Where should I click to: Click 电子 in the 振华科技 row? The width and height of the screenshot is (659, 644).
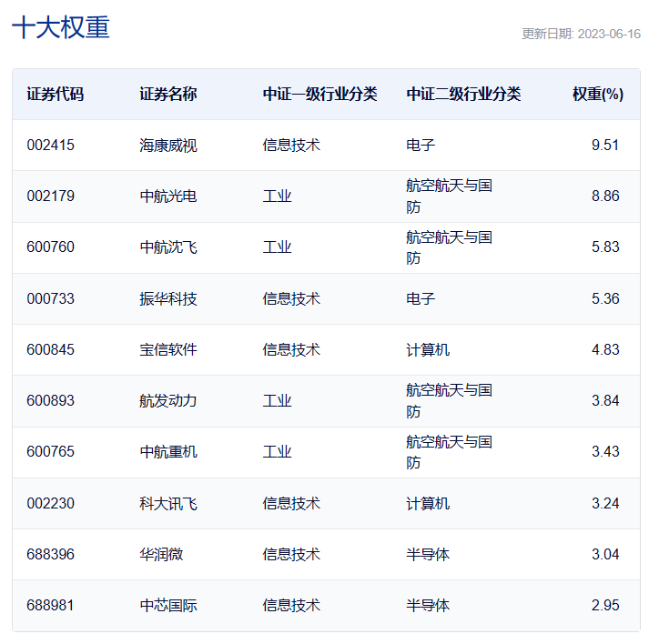(x=421, y=298)
